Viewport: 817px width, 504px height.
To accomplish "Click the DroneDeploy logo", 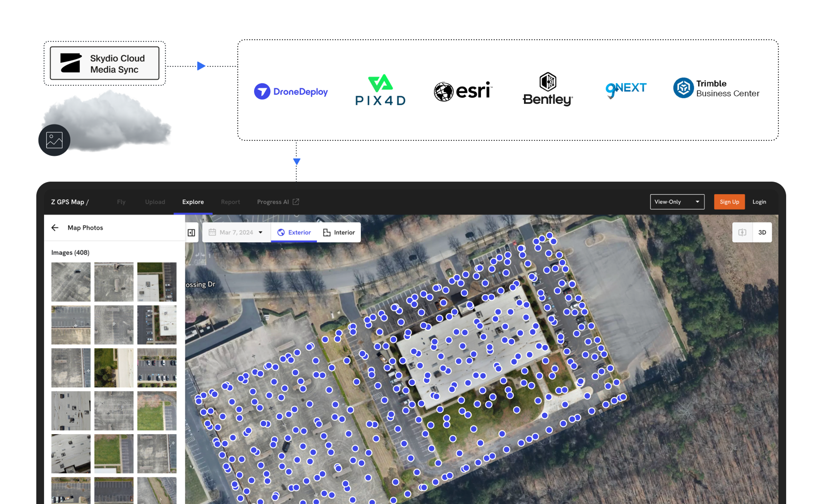I will click(x=291, y=91).
